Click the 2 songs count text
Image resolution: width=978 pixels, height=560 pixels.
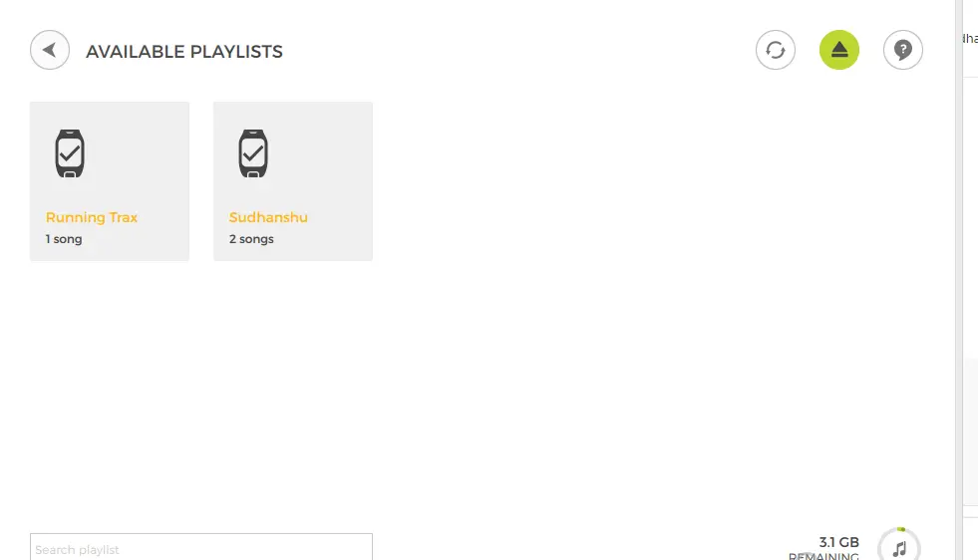(251, 239)
